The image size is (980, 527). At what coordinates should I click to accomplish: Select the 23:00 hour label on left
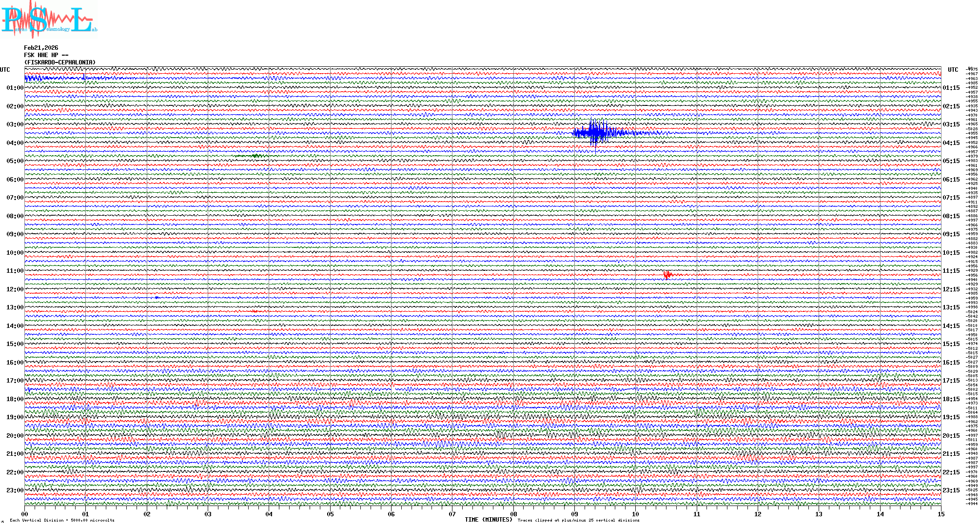(15, 490)
